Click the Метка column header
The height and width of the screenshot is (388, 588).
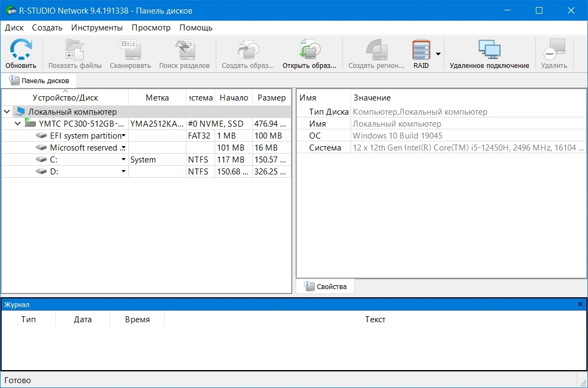157,98
